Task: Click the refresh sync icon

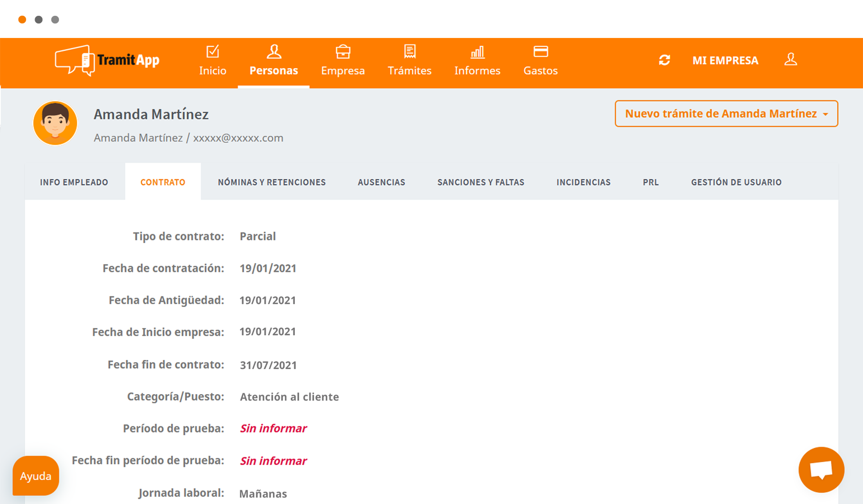Action: (x=665, y=60)
